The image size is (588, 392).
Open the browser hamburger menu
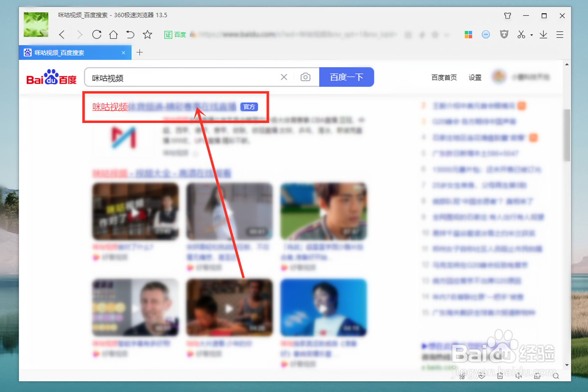pyautogui.click(x=560, y=34)
